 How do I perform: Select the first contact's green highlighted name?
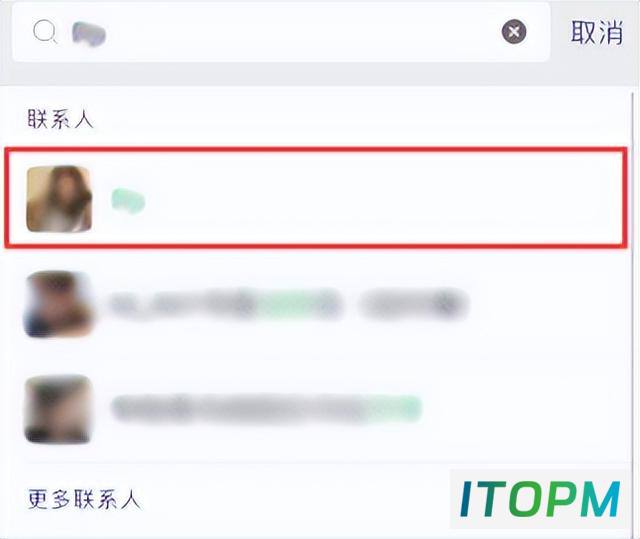[128, 201]
